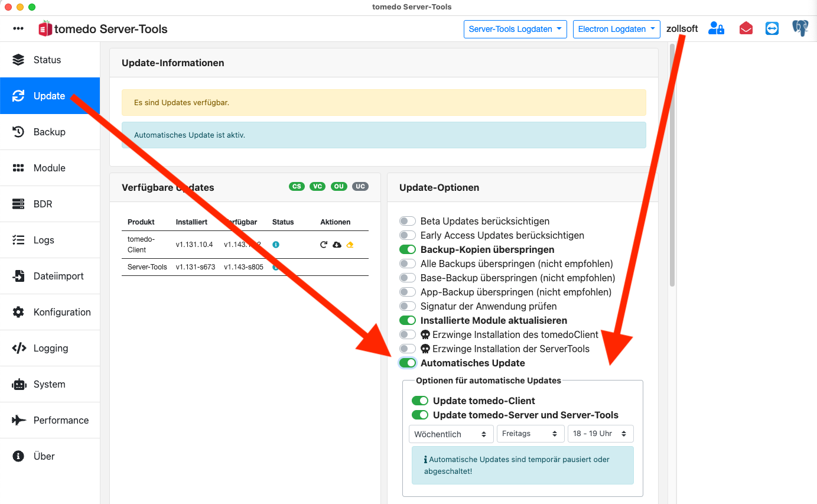817x504 pixels.
Task: Open Logging in the sidebar
Action: [50, 348]
